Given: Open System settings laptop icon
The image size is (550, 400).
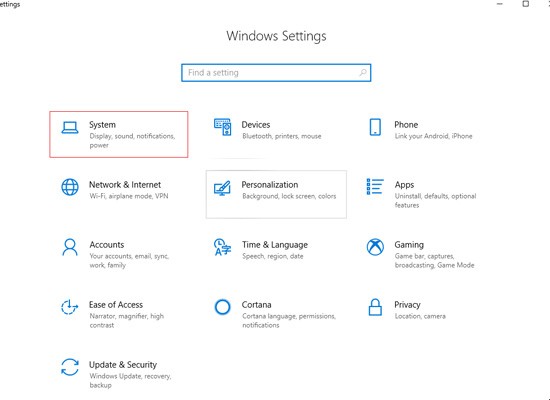Looking at the screenshot, I should click(x=70, y=128).
